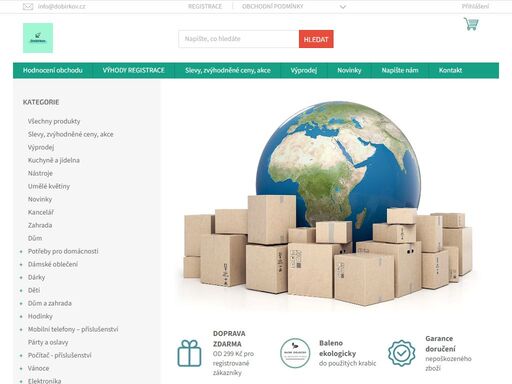The image size is (512, 384).
Task: Expand the Hodinky category
Action: pyautogui.click(x=21, y=317)
